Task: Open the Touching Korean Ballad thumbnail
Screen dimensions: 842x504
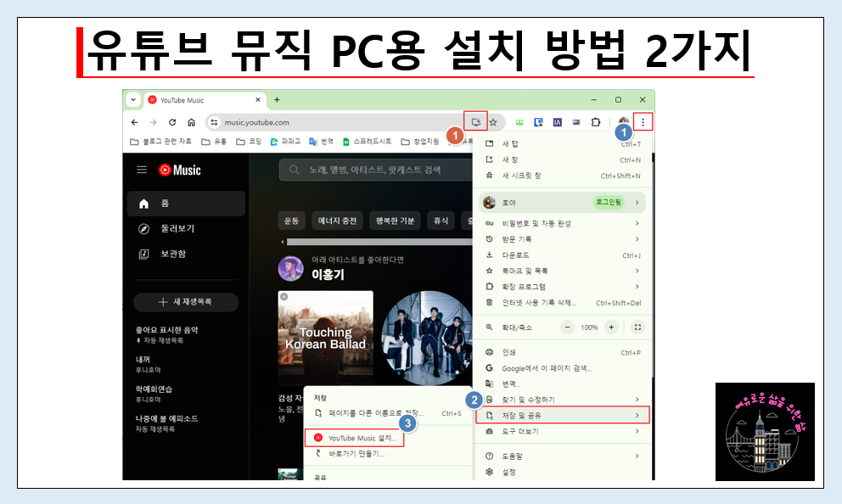Action: (x=325, y=339)
